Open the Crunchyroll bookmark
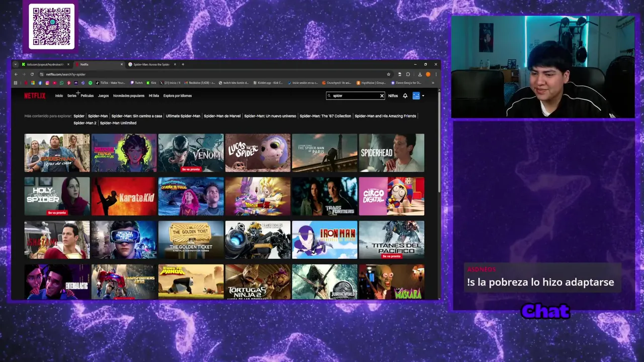 (x=337, y=83)
